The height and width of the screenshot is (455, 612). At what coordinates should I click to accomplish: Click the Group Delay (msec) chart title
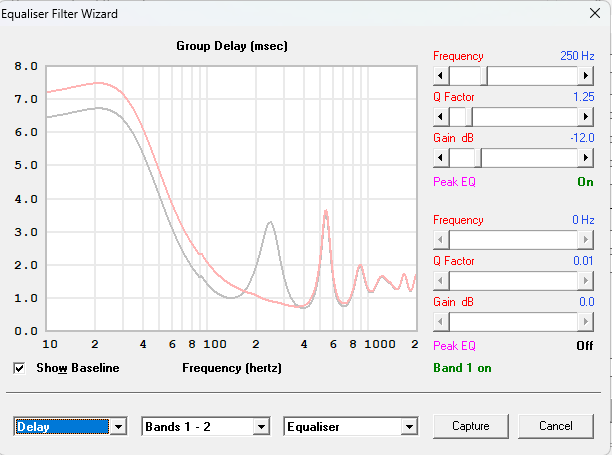tap(232, 46)
